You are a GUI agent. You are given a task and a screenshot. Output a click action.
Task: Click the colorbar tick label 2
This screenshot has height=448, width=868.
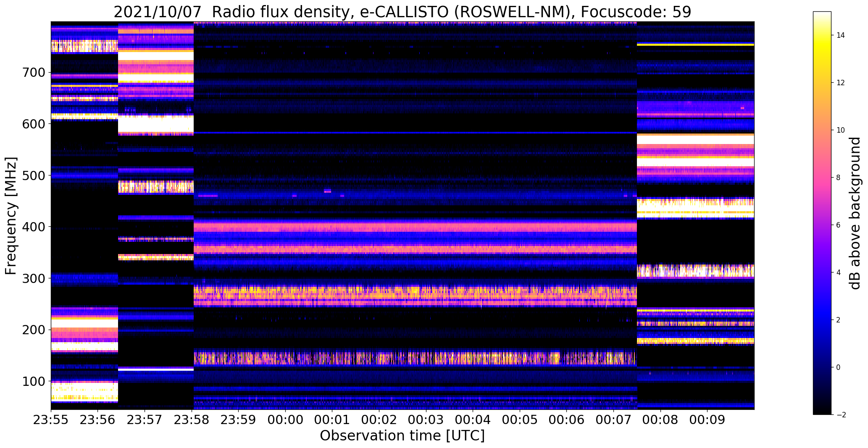tap(838, 320)
